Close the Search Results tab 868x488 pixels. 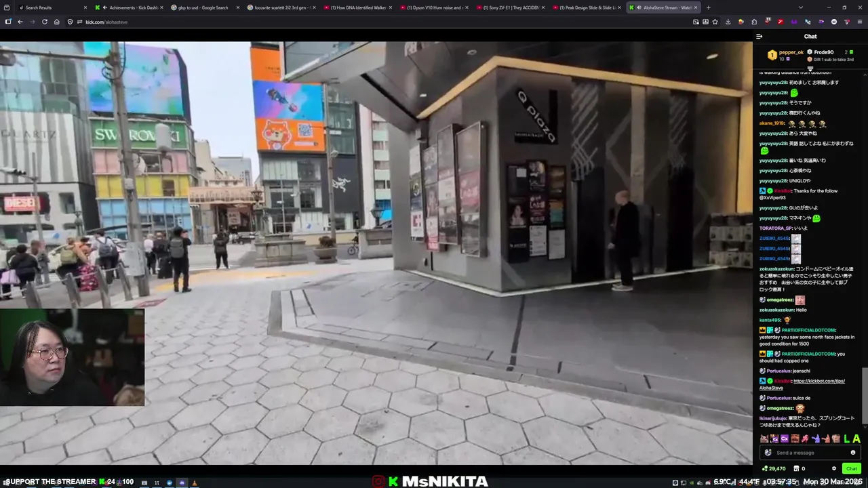(x=85, y=7)
